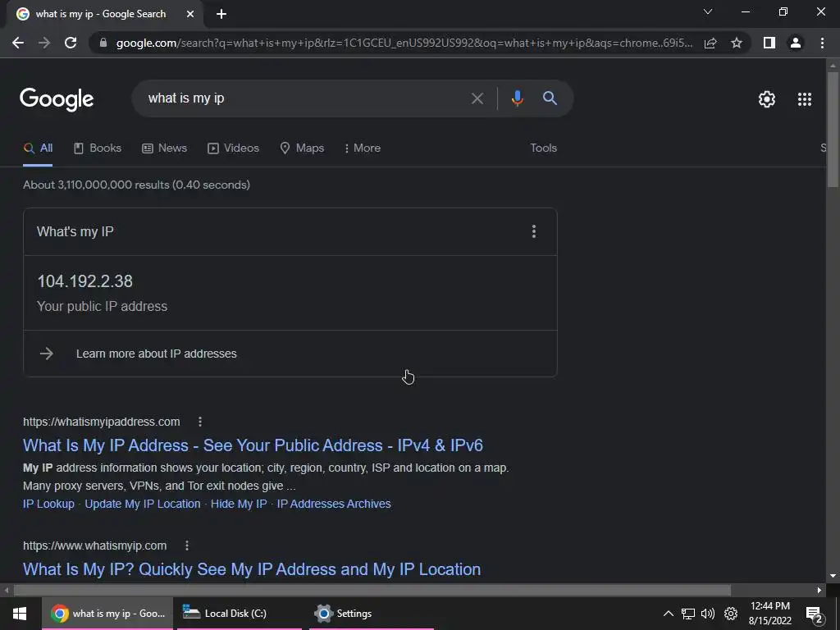Open Google quick settings gear
The image size is (840, 630).
767,99
